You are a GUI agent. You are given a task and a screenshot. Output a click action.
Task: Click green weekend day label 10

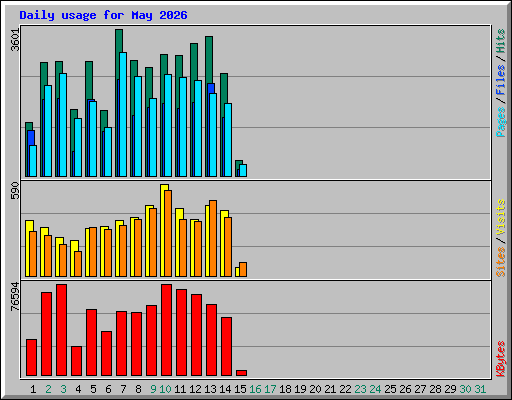click(165, 389)
